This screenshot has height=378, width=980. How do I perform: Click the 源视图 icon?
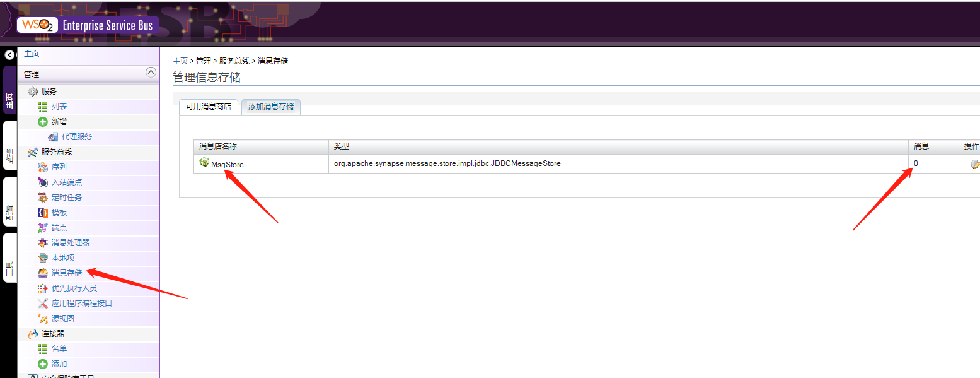pyautogui.click(x=43, y=319)
